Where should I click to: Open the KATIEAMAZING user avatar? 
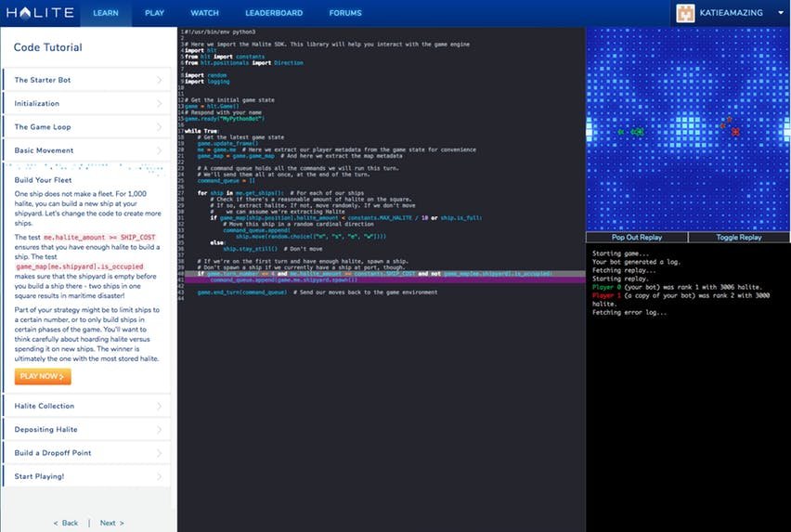pos(685,13)
